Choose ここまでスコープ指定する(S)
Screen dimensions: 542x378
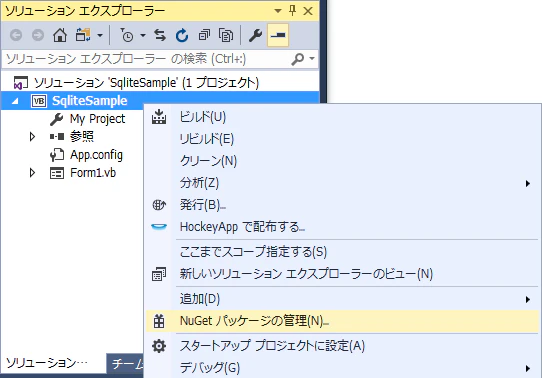[342, 252]
